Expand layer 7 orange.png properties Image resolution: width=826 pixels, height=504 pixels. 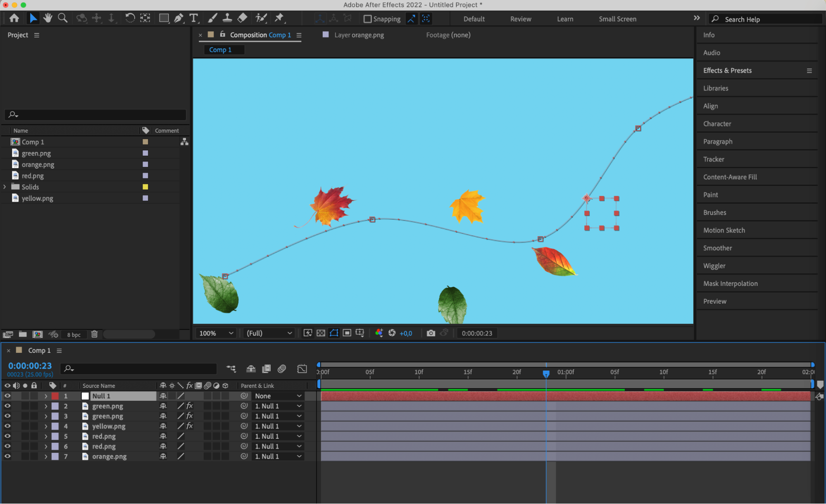[x=46, y=456]
